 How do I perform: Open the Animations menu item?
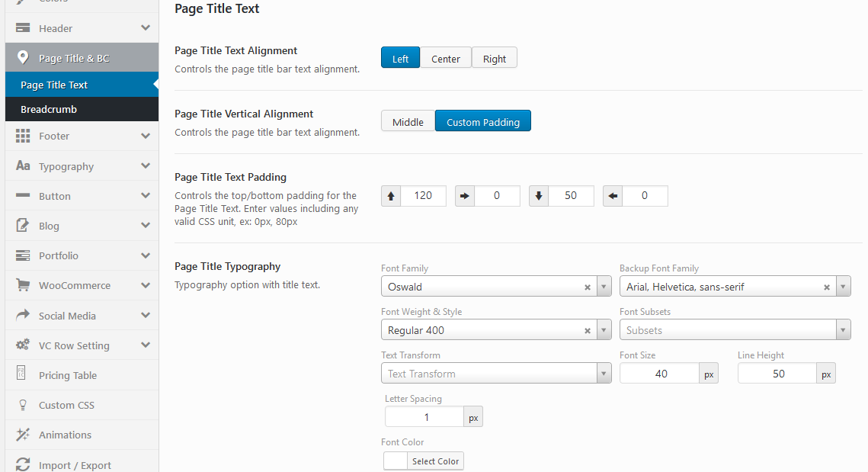(x=82, y=435)
